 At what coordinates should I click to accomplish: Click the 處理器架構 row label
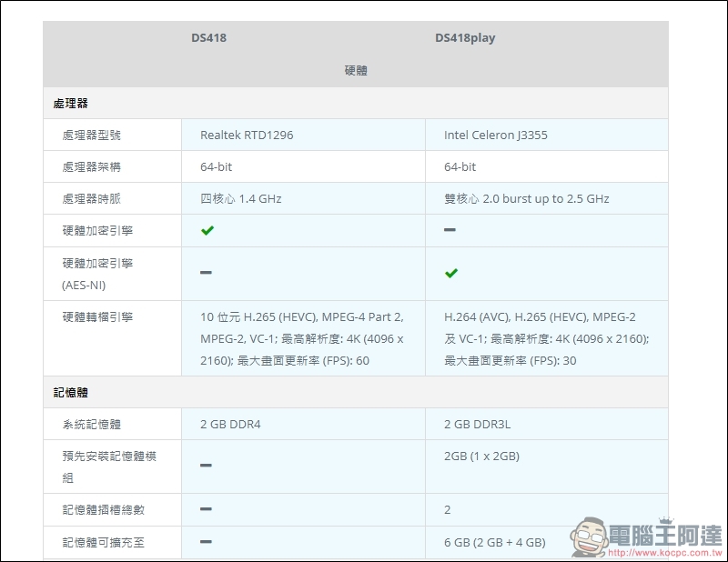pyautogui.click(x=92, y=166)
